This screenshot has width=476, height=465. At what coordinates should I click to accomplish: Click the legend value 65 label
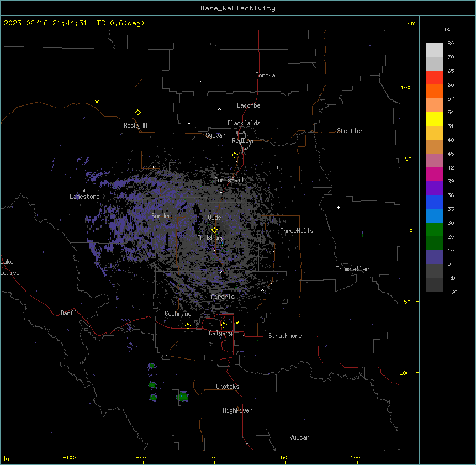451,71
